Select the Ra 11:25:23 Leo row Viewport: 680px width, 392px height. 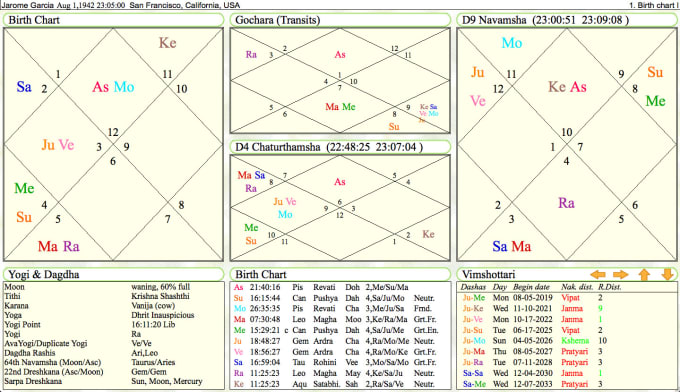pos(340,373)
